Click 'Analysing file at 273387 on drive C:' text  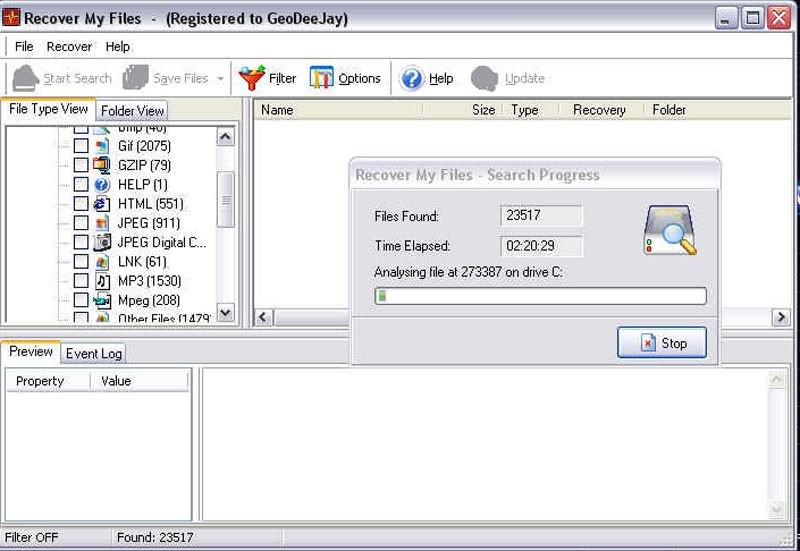(468, 272)
